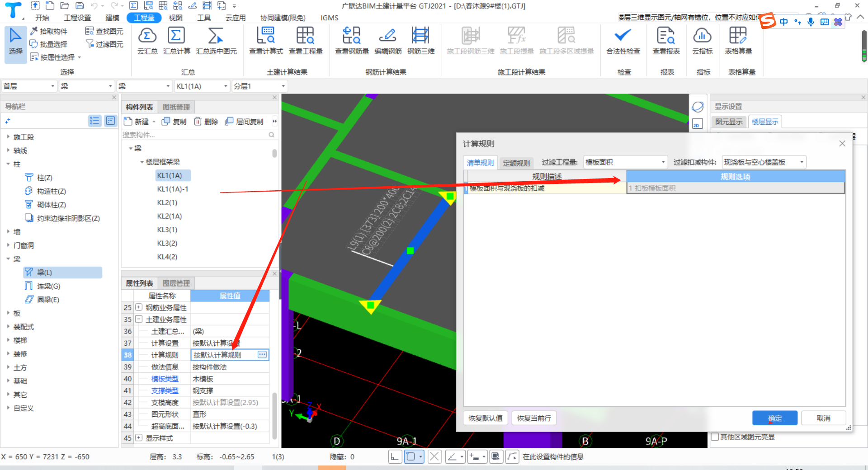
Task: Open the floor dropdown showing 首层
Action: (x=29, y=86)
